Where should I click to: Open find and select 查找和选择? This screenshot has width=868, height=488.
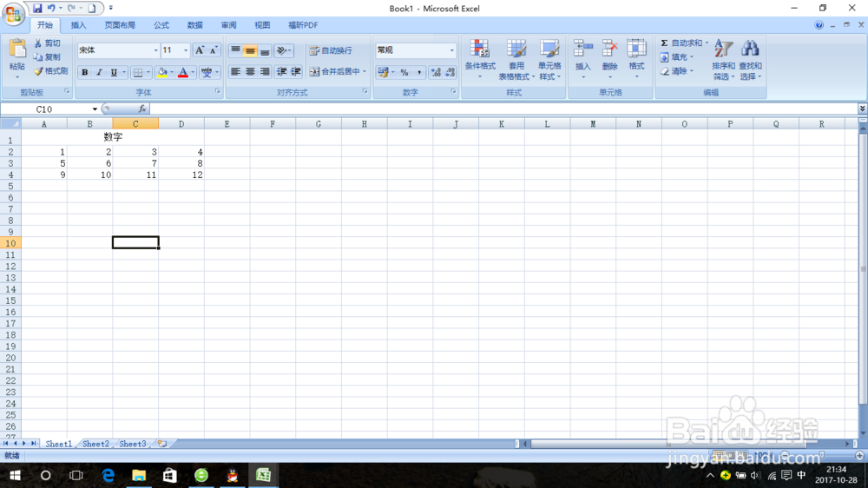[750, 59]
